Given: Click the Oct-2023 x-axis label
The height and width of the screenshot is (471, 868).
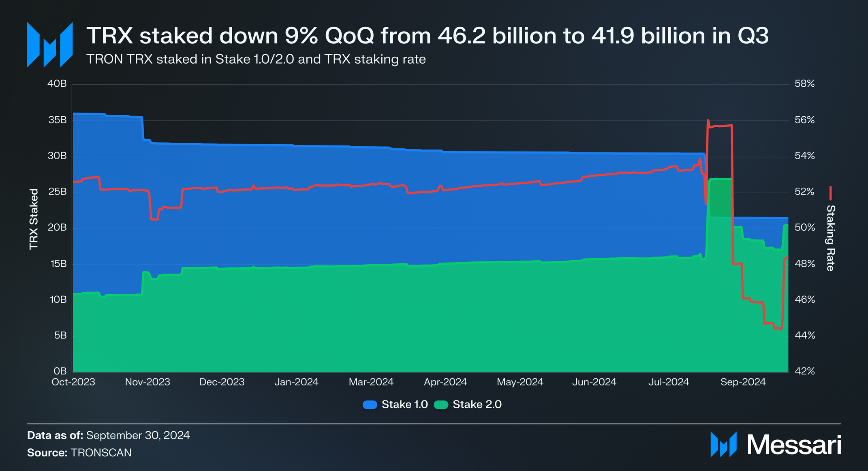Looking at the screenshot, I should (x=73, y=382).
